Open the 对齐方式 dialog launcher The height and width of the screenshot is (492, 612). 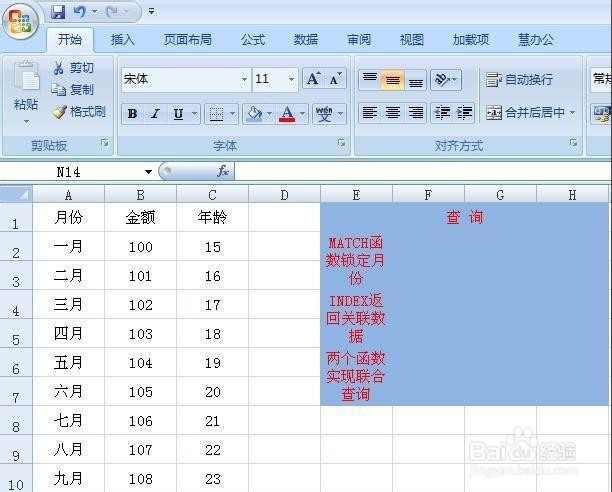573,142
